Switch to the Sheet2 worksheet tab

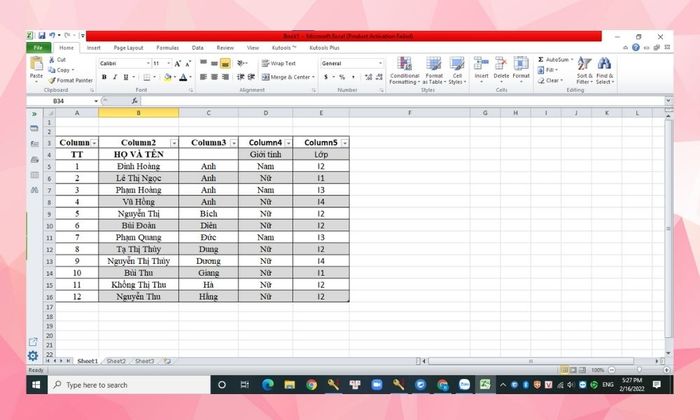(x=116, y=360)
